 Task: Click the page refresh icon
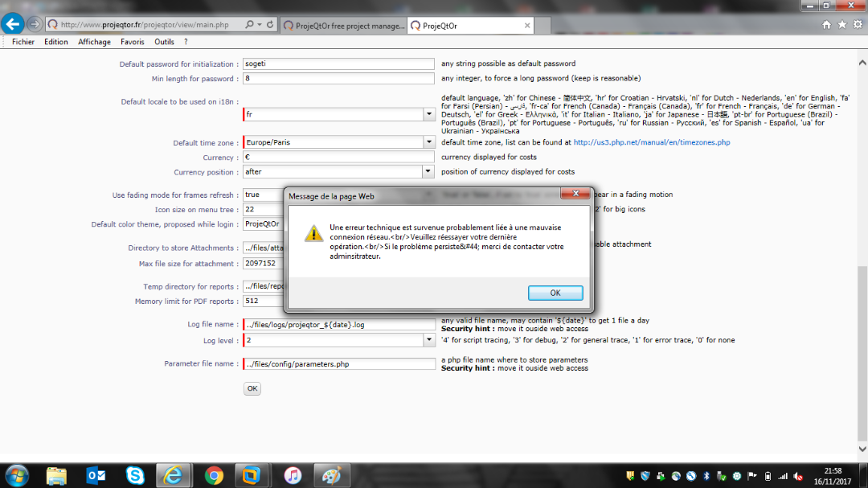270,24
